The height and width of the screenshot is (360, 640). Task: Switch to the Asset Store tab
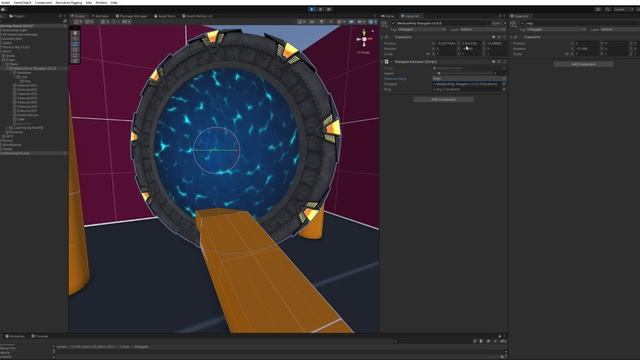164,16
